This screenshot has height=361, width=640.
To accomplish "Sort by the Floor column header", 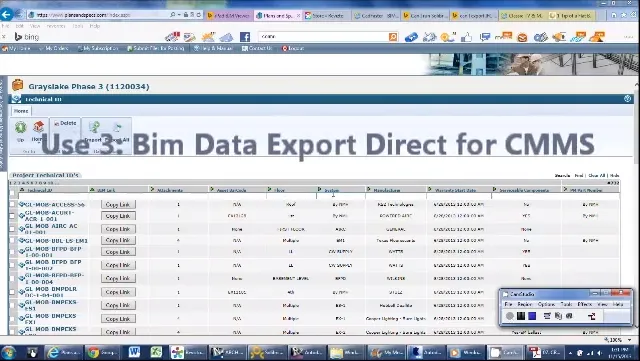I will [280, 190].
